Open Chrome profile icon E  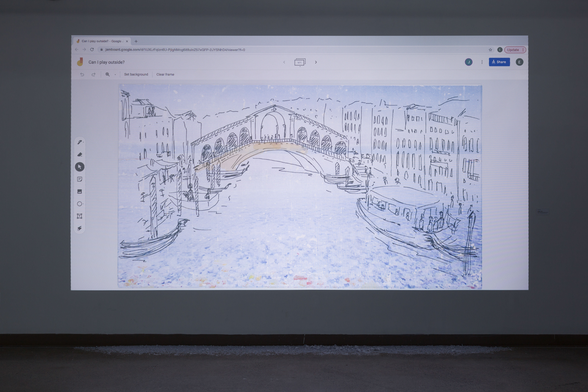tap(500, 50)
